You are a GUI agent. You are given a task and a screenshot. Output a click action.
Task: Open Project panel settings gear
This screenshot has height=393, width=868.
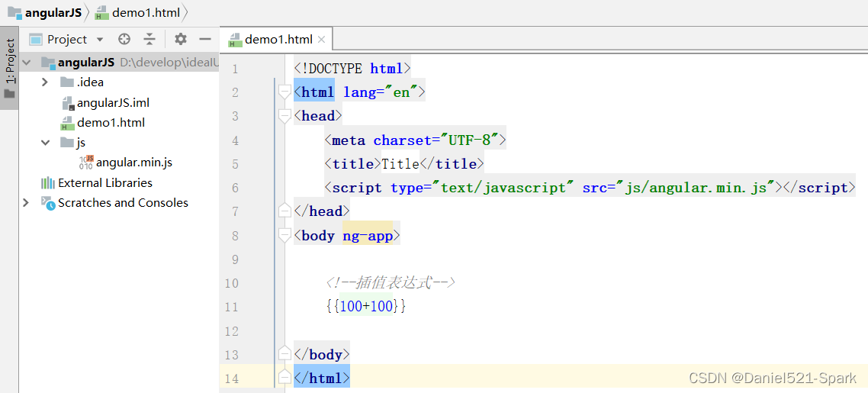(x=180, y=39)
